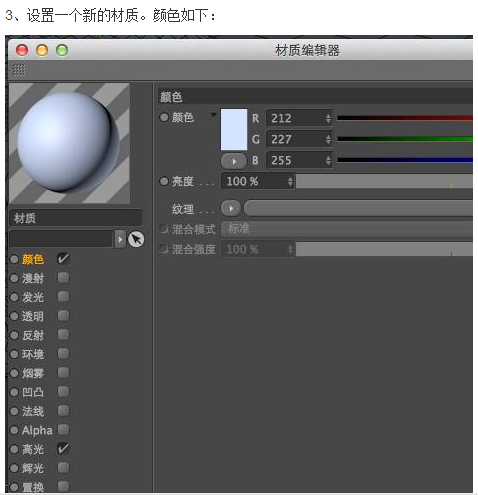Click the light blue color swatch
478x495 pixels.
tap(234, 129)
